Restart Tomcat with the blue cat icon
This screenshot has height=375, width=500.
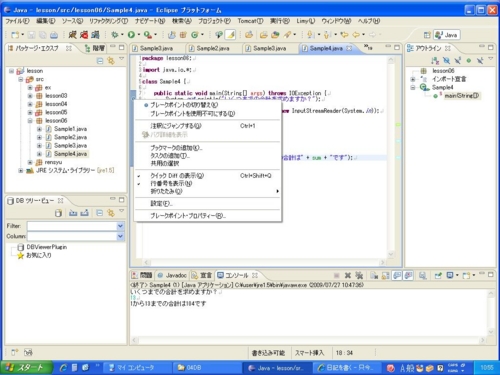tap(95, 35)
